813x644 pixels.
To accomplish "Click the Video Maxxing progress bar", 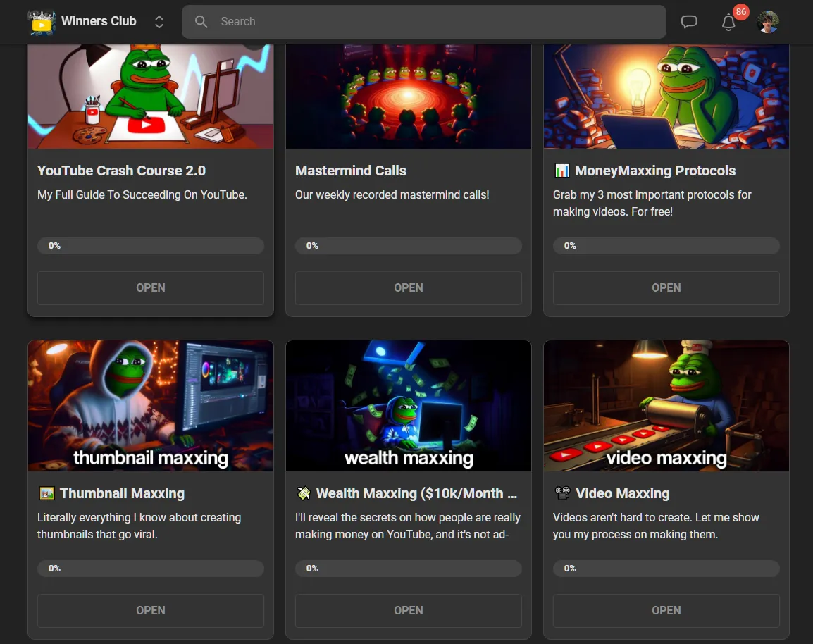I will 666,569.
